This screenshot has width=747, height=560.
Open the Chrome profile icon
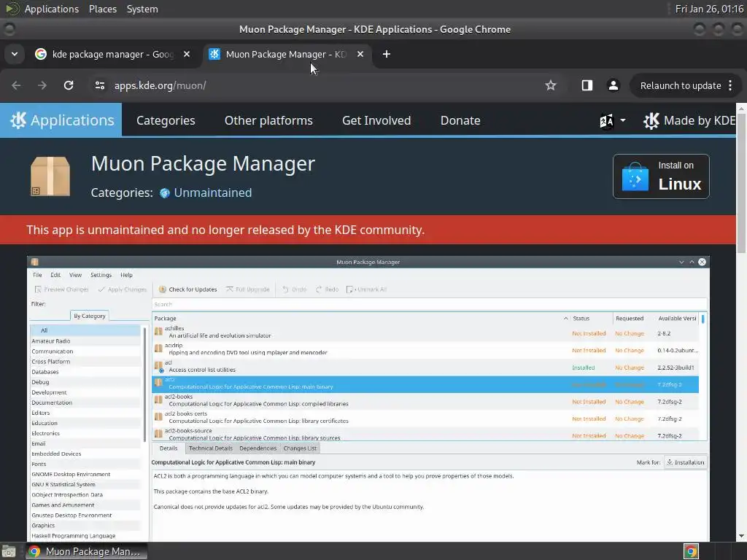(613, 86)
